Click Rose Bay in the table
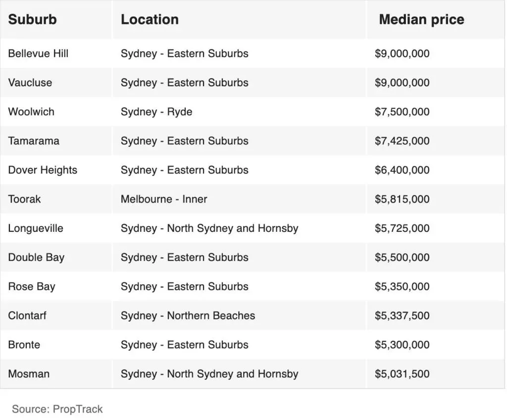Screen dimensions: 507x420 click(32, 287)
